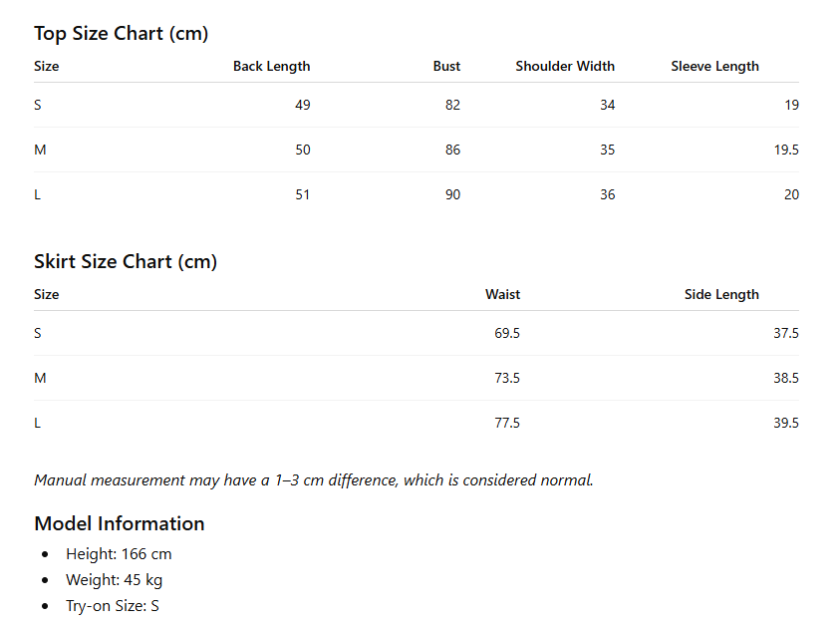840x627 pixels.
Task: Click the Shoulder Width column header
Action: coord(565,67)
